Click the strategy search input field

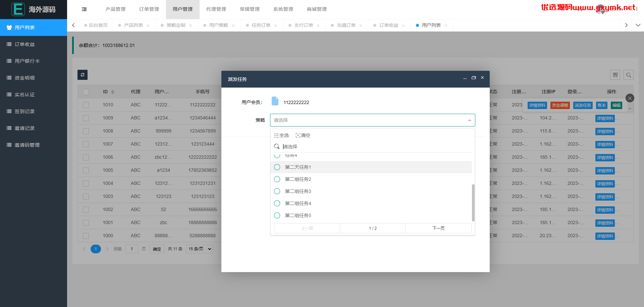[376, 147]
